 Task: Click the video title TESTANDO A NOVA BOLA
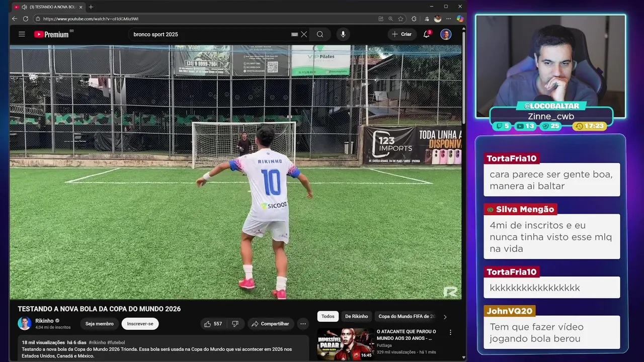(99, 309)
